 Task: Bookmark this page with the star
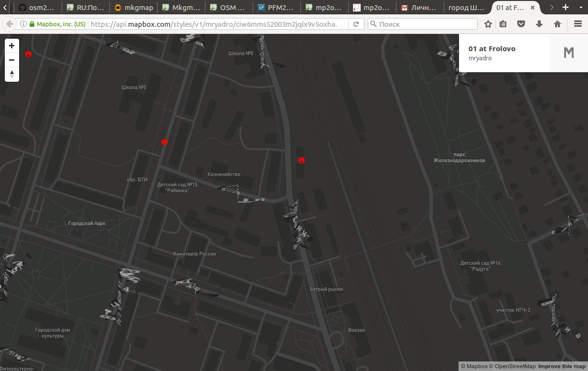488,24
